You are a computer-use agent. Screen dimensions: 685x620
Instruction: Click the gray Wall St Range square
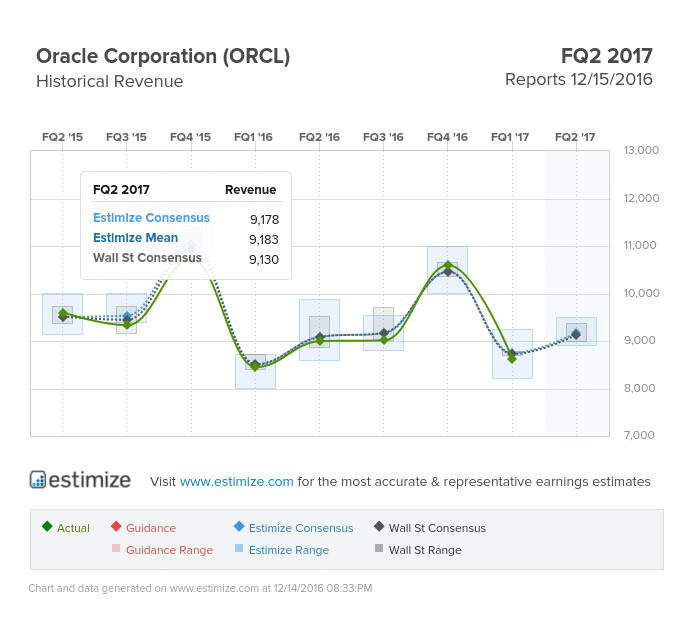pyautogui.click(x=379, y=548)
